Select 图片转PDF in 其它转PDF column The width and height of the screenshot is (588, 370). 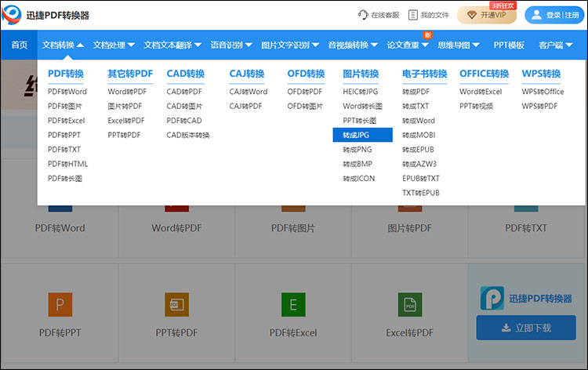(x=125, y=106)
